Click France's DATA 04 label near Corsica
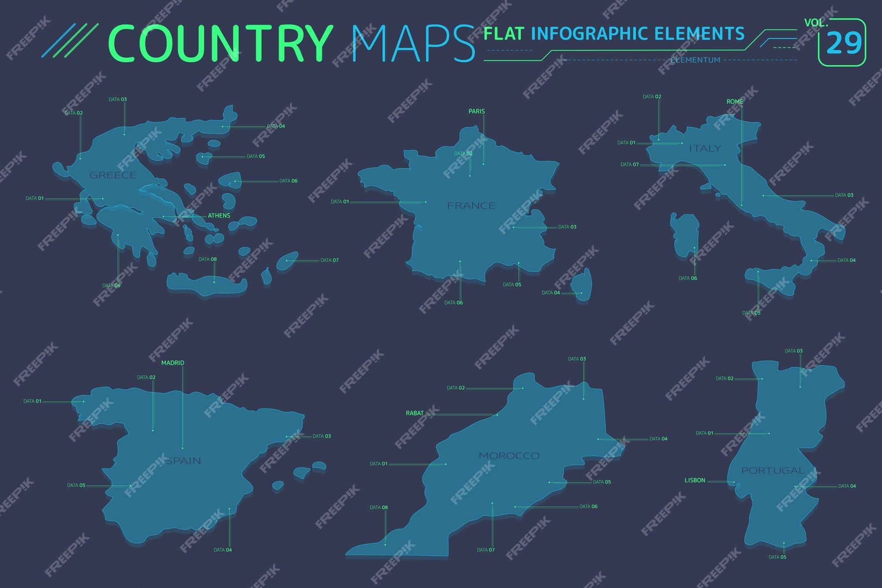This screenshot has width=882, height=588. (x=551, y=293)
